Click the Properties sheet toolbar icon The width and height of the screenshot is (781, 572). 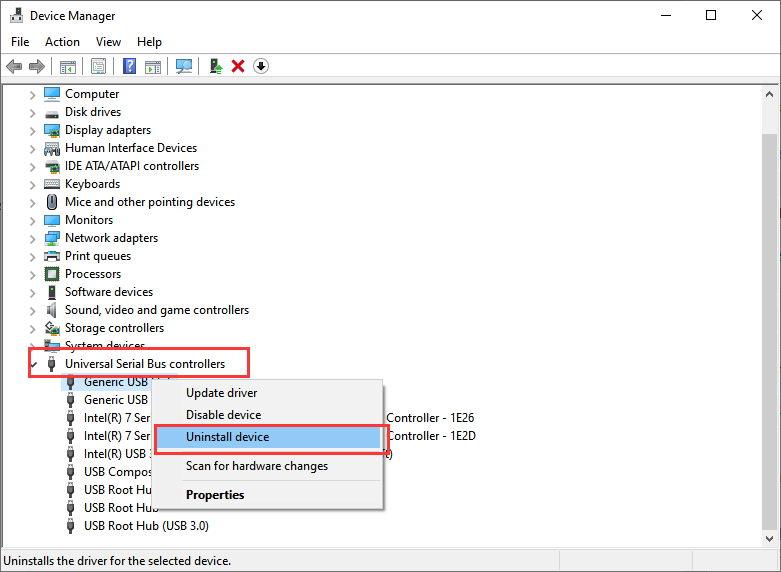(99, 66)
